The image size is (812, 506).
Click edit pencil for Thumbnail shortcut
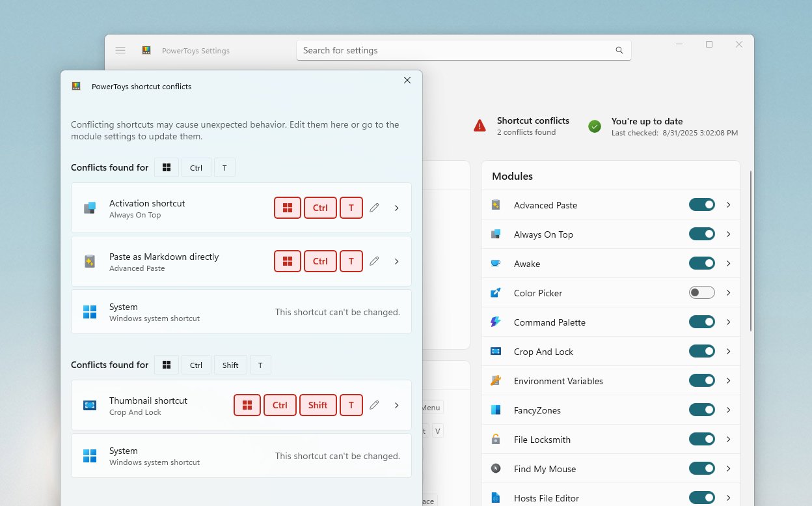pyautogui.click(x=374, y=405)
